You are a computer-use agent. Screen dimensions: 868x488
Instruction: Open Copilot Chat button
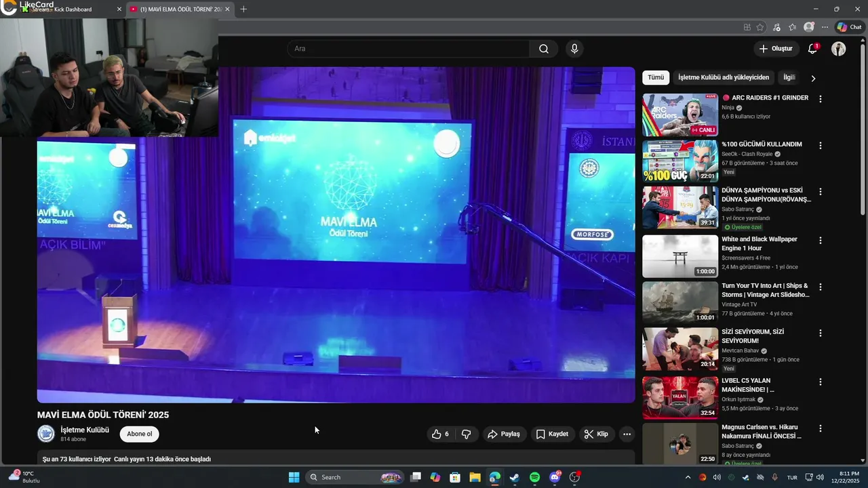(849, 27)
